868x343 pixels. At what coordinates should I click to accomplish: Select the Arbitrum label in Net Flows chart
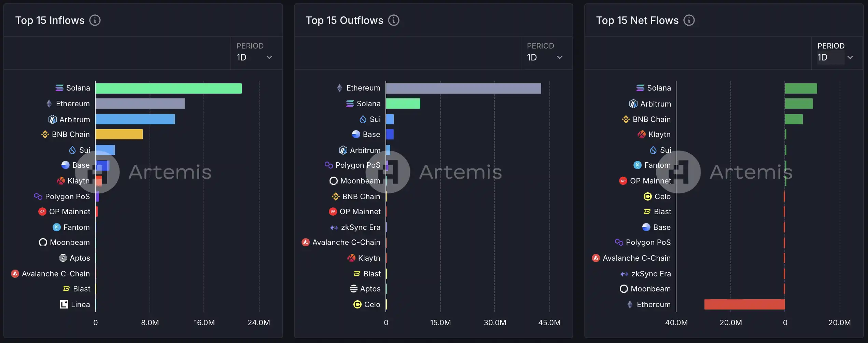tap(655, 104)
